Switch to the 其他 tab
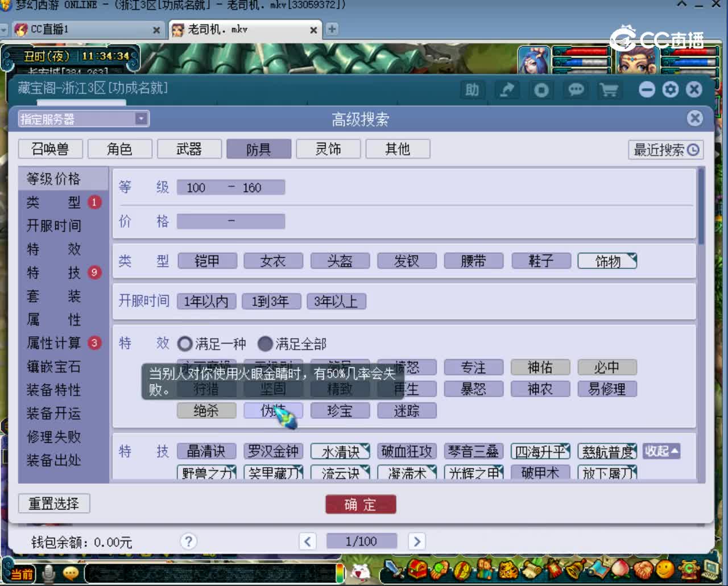This screenshot has width=728, height=586. pos(398,149)
